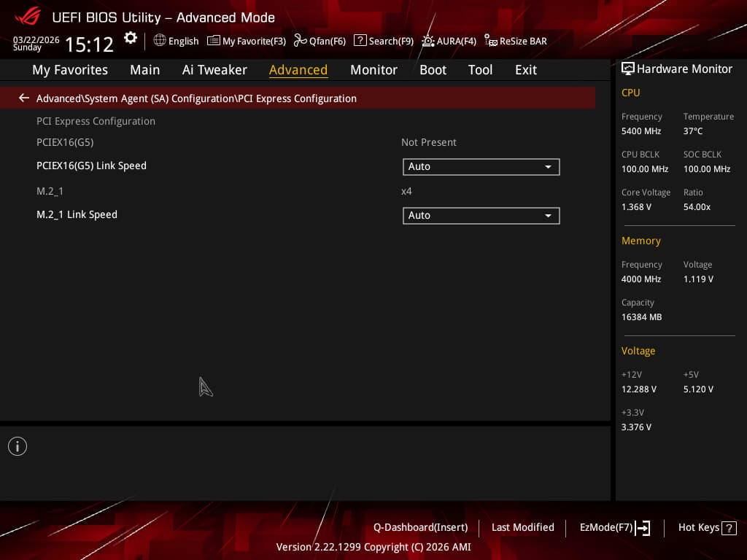Click +3.3V reading 3.376 V
Screen dimensions: 747x560
point(636,427)
